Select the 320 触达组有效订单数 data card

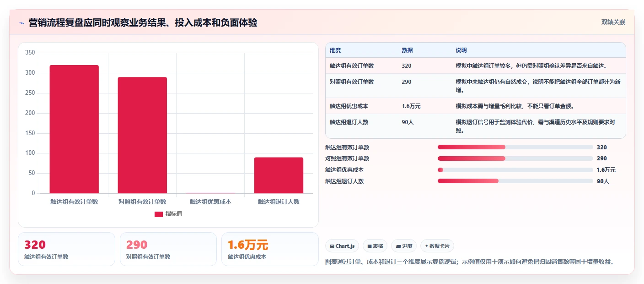pos(66,249)
